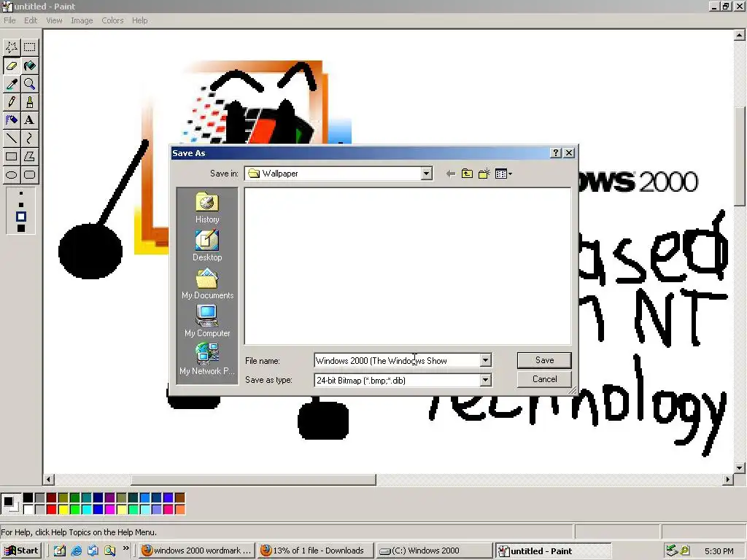Expand the quick launch chevron

point(125,548)
